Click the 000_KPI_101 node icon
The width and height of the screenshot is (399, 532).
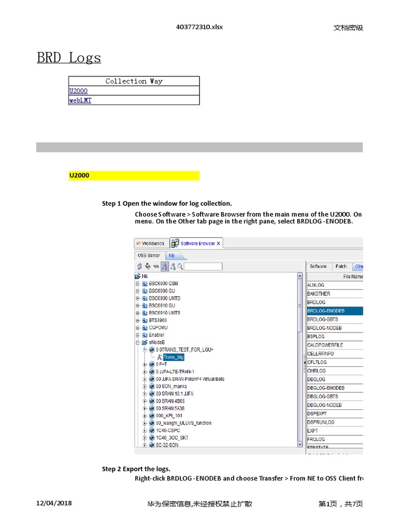[152, 416]
